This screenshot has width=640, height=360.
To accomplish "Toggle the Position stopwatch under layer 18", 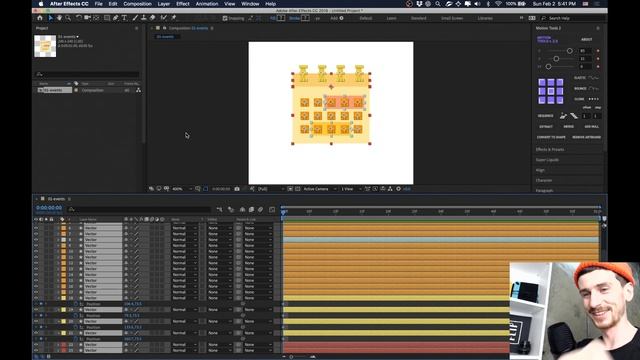I will coord(76,304).
